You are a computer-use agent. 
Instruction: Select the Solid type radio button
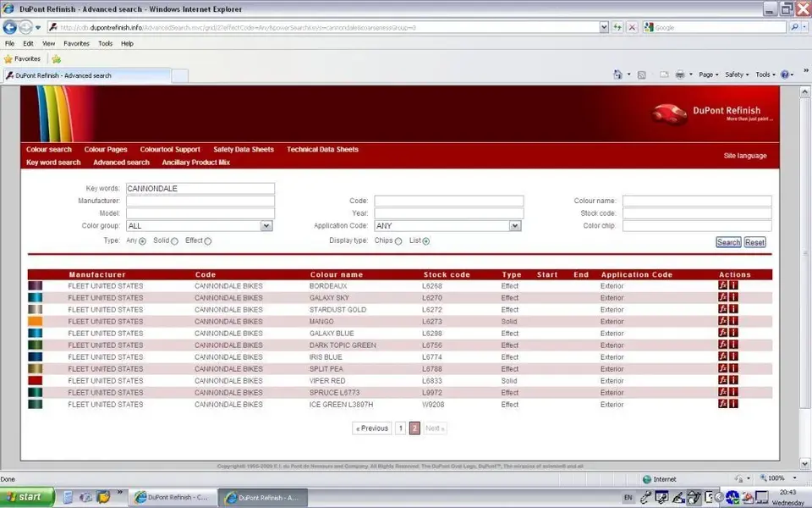pos(174,241)
